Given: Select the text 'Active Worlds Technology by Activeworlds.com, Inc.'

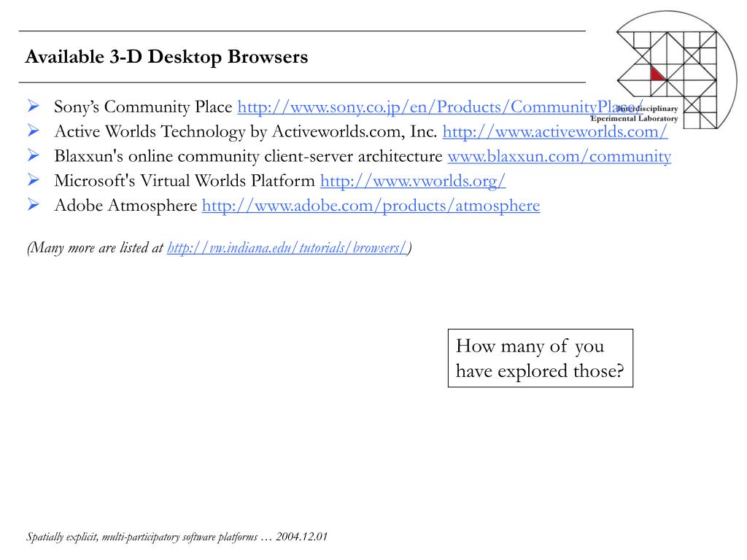Looking at the screenshot, I should 246,131.
